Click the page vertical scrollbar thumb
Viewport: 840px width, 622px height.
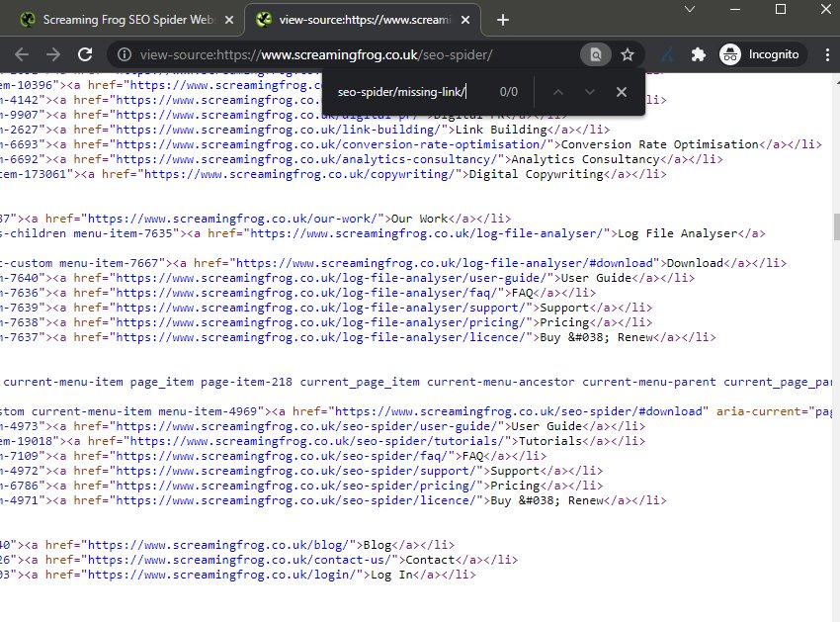(x=836, y=226)
